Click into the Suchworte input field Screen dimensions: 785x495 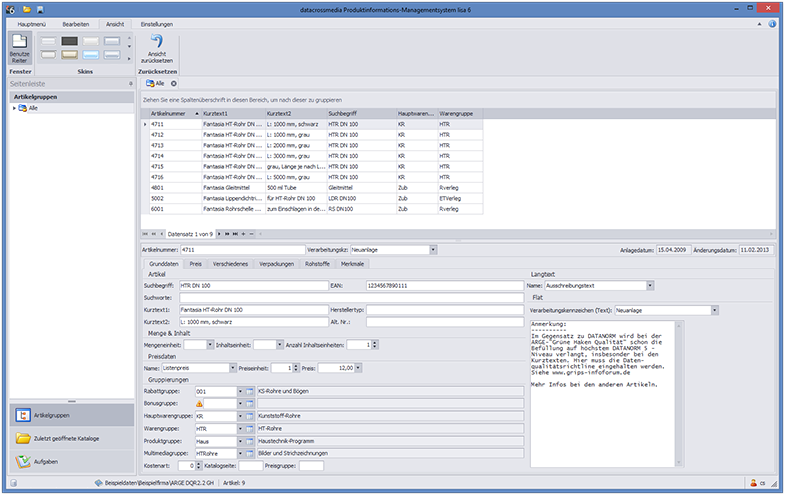click(351, 298)
